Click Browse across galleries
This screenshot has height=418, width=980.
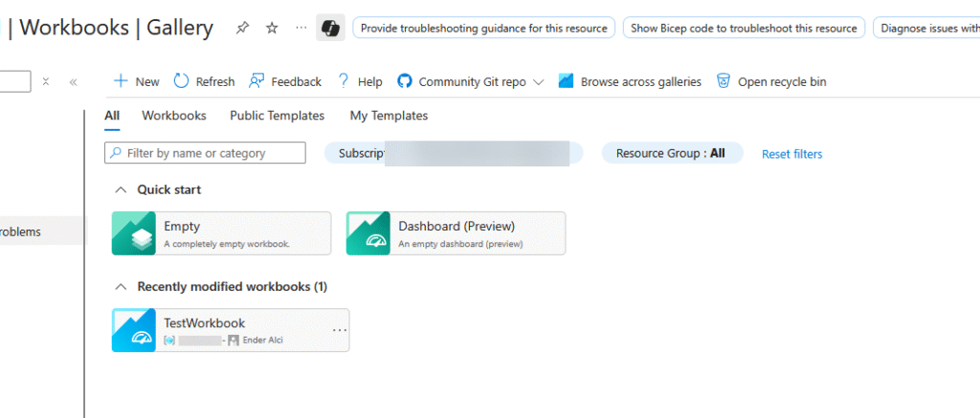[630, 81]
